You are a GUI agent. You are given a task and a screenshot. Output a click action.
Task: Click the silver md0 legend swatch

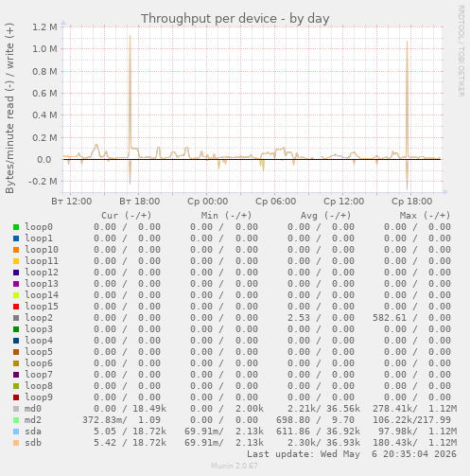(x=16, y=409)
